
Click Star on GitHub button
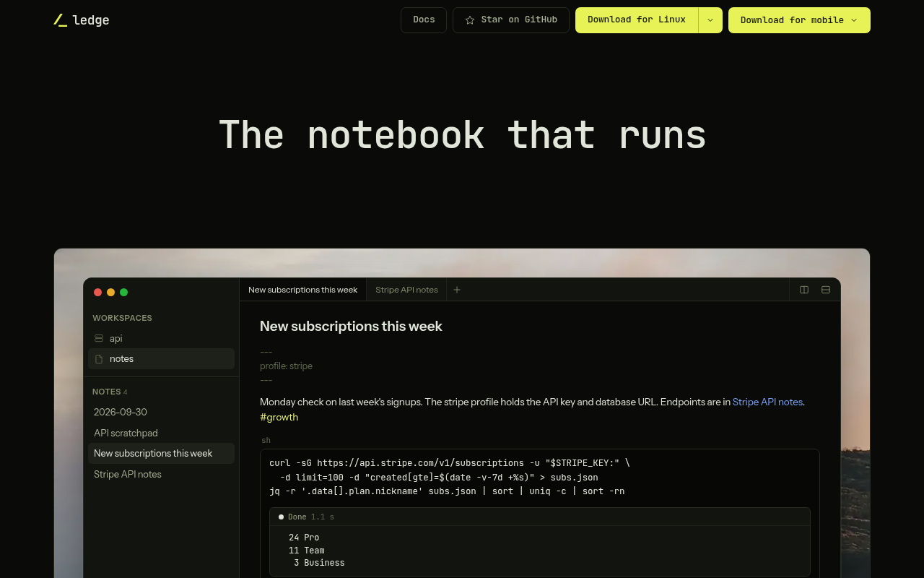click(511, 20)
